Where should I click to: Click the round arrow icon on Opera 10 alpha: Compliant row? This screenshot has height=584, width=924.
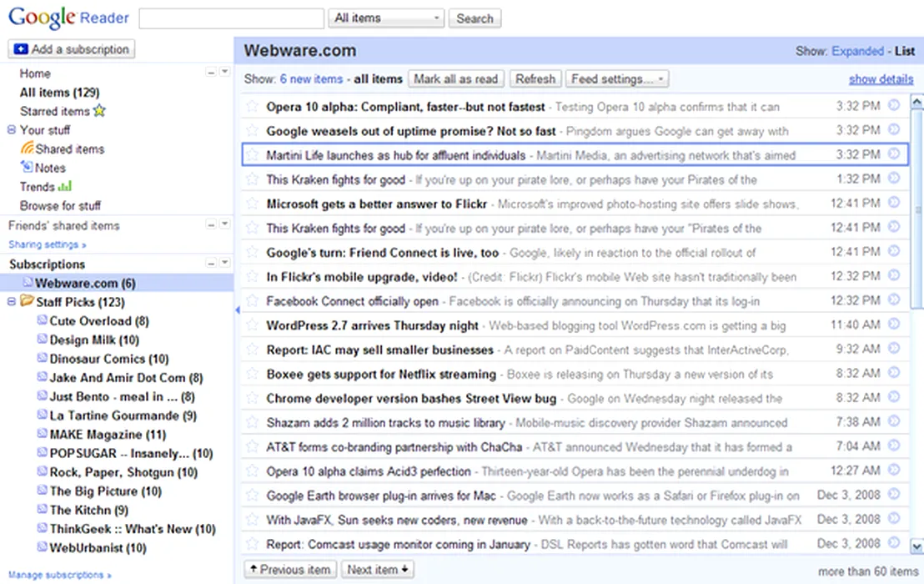894,106
